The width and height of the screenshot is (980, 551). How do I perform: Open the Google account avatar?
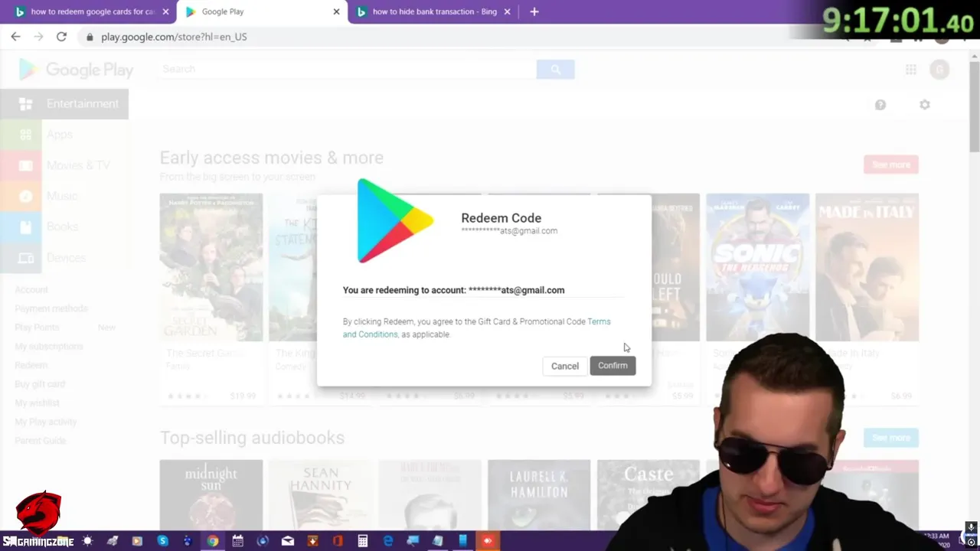point(939,70)
